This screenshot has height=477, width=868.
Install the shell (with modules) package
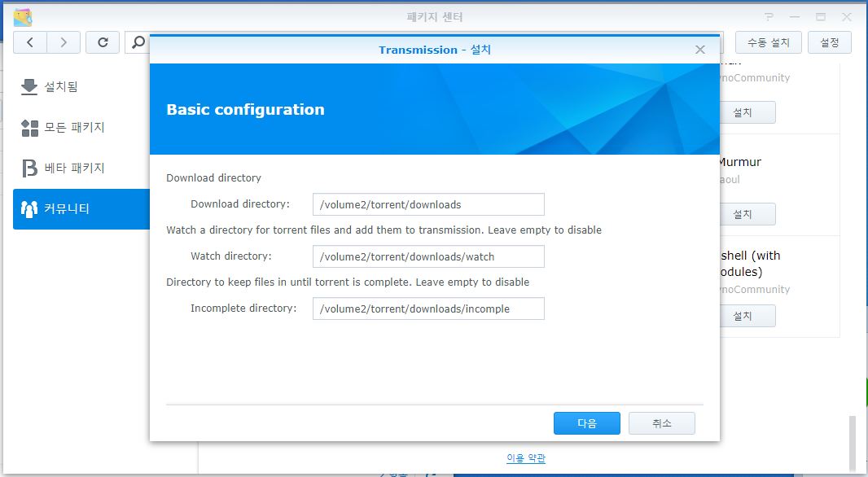(x=747, y=316)
